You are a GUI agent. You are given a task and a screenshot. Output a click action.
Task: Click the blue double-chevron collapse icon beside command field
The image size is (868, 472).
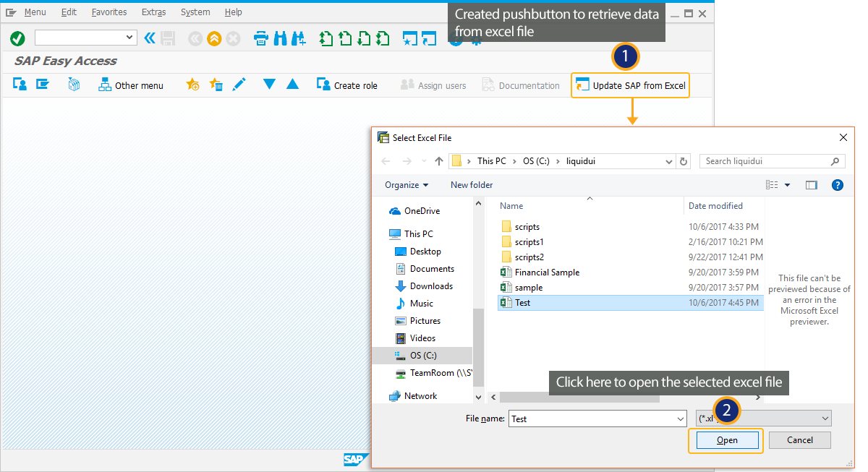coord(150,38)
